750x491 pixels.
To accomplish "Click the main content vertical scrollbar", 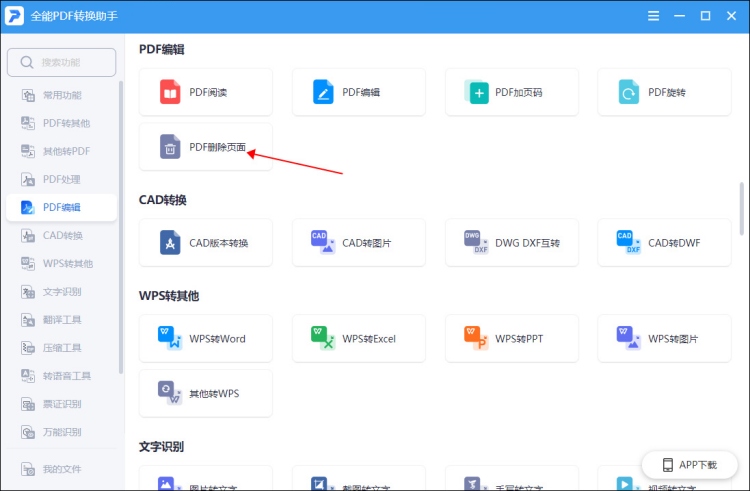I will 741,208.
